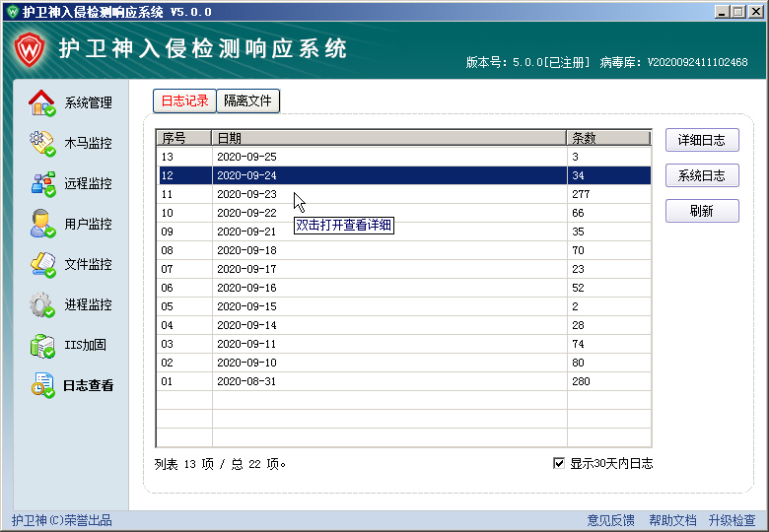Open the User Monitoring (用户监控) icon
Screen dimensions: 769x532
click(41, 224)
